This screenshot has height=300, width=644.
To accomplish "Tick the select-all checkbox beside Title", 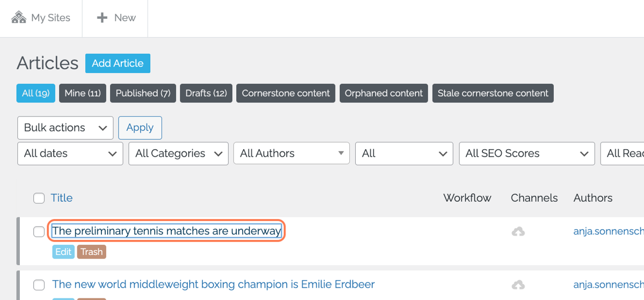I will tap(39, 198).
